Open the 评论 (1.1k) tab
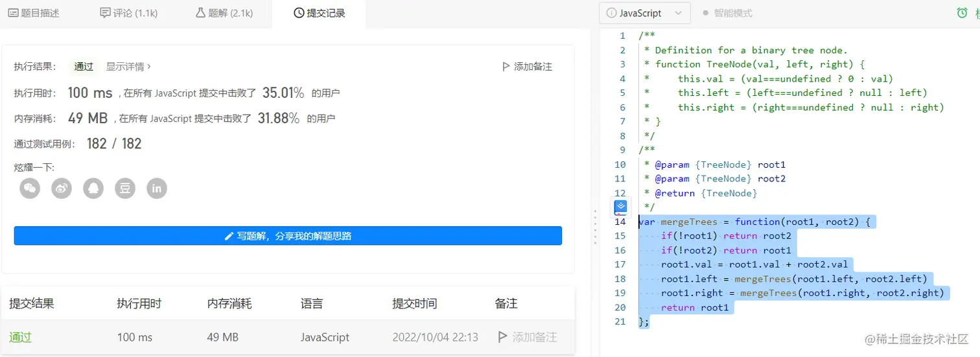This screenshot has width=980, height=357. point(129,13)
